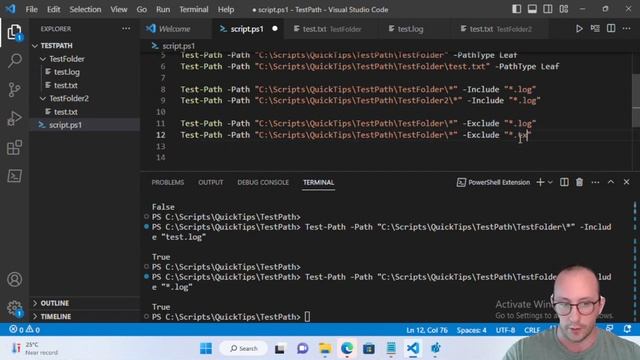Open the Selection menu
The image size is (640, 360).
(85, 9)
